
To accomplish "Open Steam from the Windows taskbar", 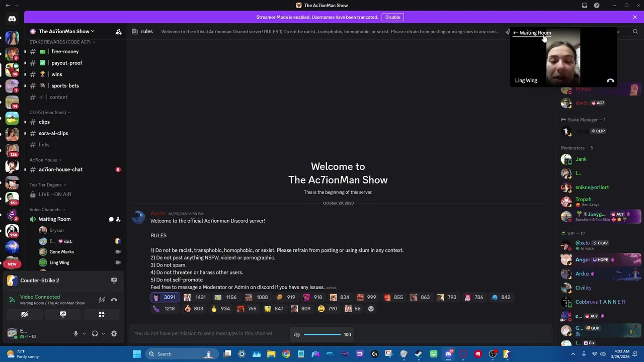I will click(418, 354).
